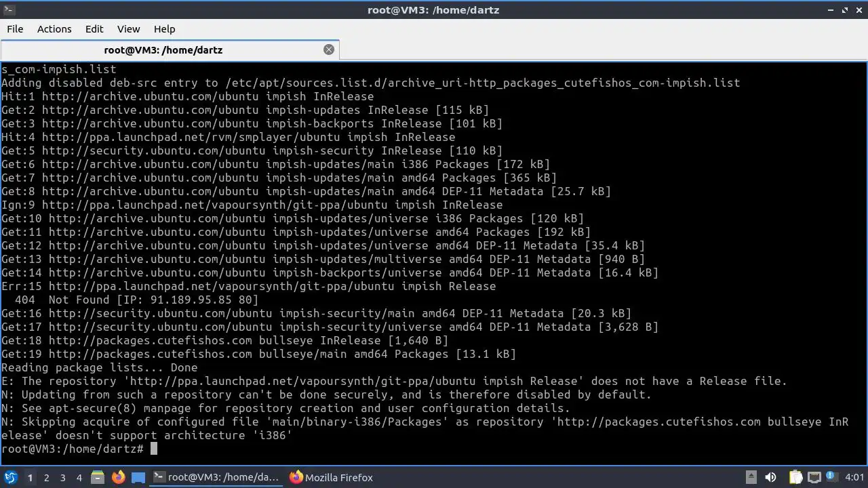Open the volume control tray icon
This screenshot has height=488, width=868.
[770, 477]
